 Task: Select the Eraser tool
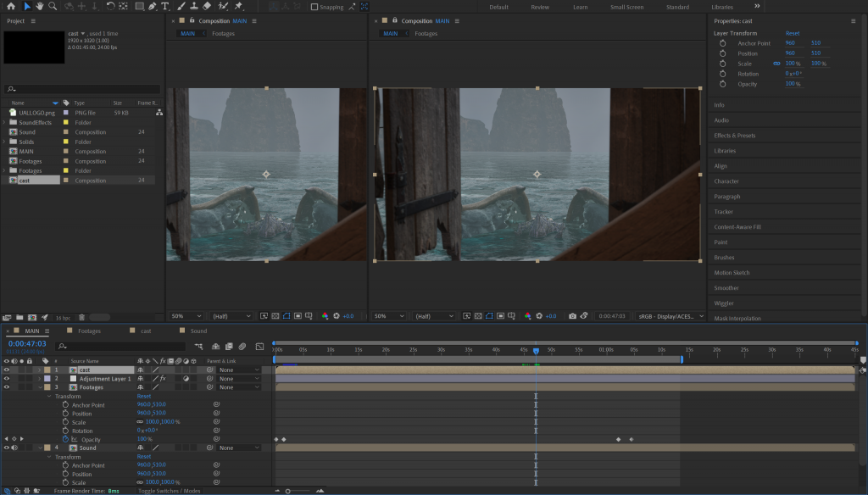207,6
